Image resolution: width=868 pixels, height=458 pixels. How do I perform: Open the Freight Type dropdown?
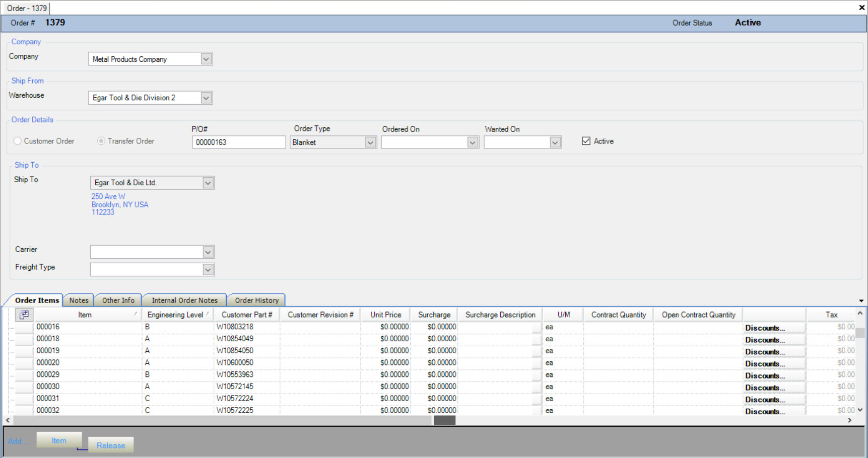coord(208,270)
